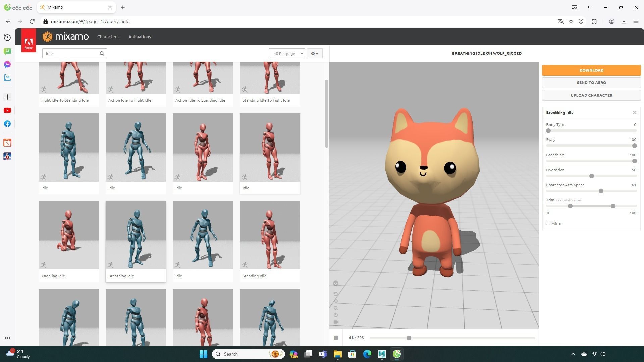Select Standing Idle To Fight Idle animation

click(x=270, y=84)
